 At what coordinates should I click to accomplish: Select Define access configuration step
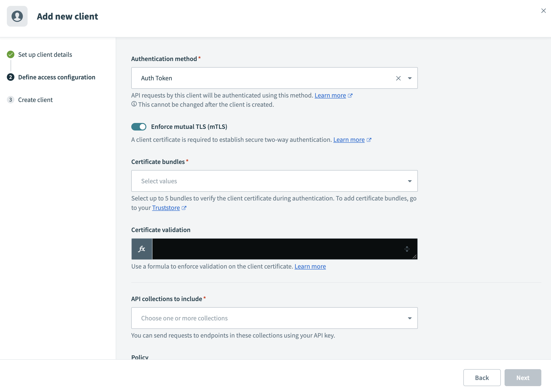57,77
